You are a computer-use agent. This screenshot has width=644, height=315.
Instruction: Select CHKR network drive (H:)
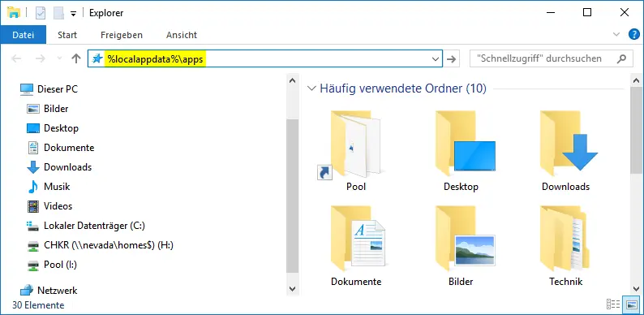pyautogui.click(x=109, y=245)
